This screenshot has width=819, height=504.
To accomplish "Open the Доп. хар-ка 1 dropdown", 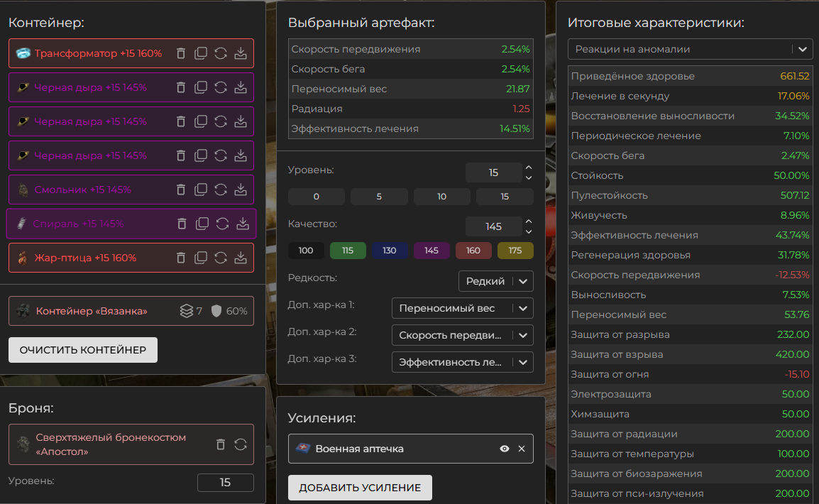I will [x=462, y=308].
